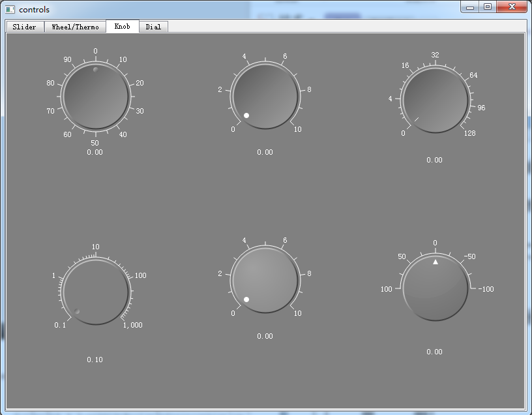The height and width of the screenshot is (415, 532).
Task: Click the 0 to 90 scale knob
Action: [96, 97]
